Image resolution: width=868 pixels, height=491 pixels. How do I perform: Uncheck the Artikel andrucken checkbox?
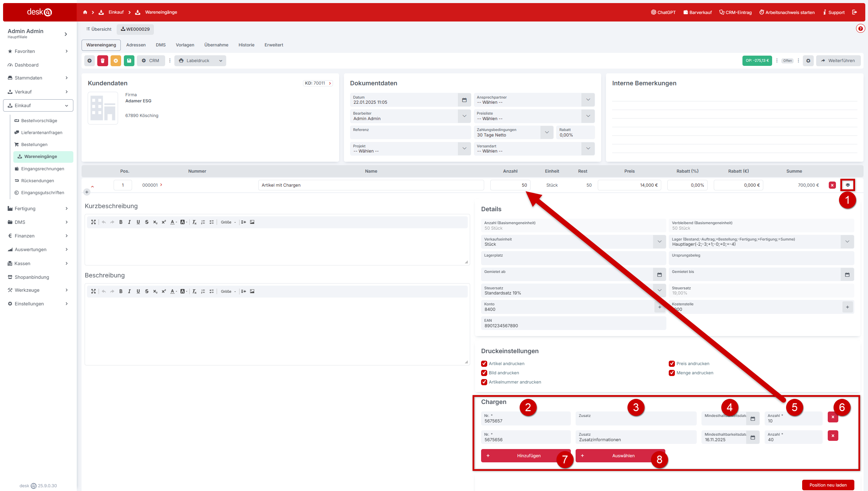coord(484,364)
